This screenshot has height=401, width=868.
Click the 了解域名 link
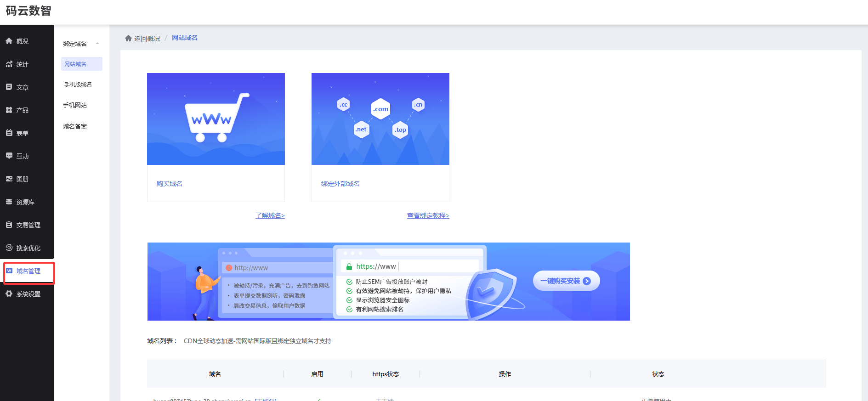[x=270, y=215]
